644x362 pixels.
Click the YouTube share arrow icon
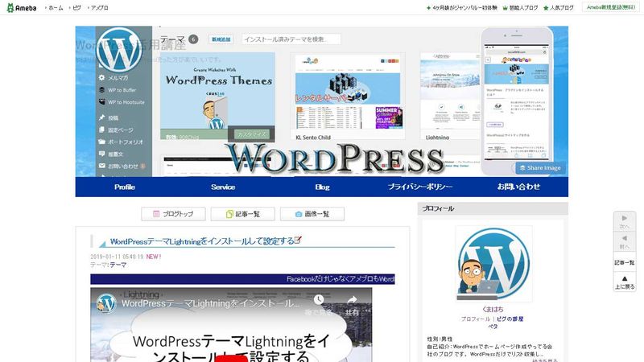point(352,302)
